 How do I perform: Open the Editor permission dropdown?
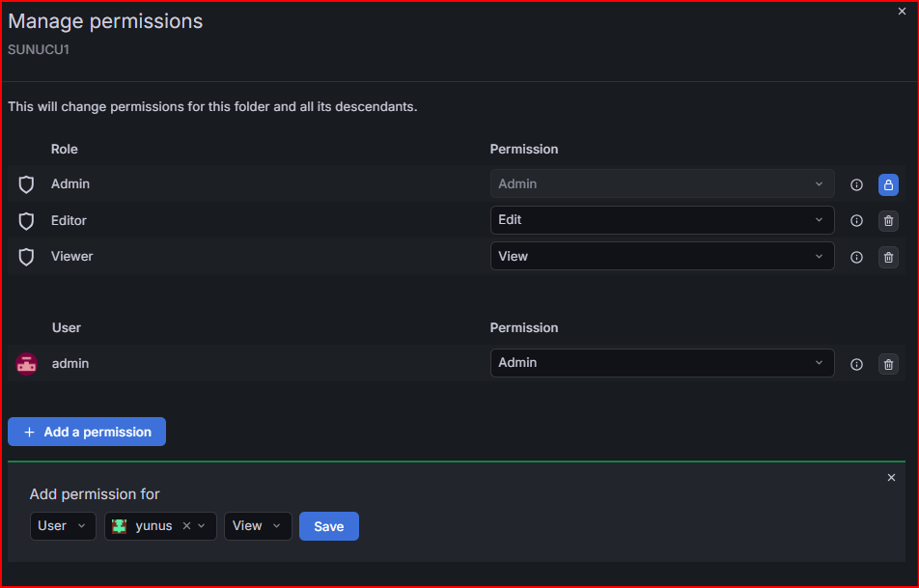click(662, 220)
